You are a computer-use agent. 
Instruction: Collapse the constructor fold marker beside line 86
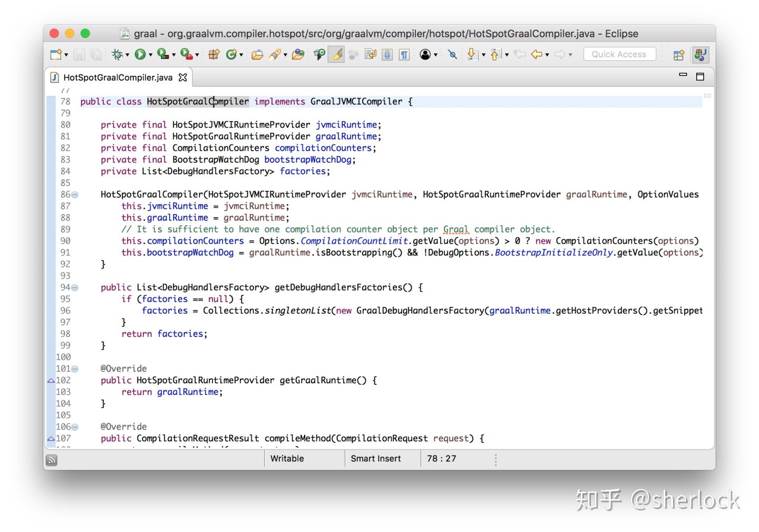point(75,195)
